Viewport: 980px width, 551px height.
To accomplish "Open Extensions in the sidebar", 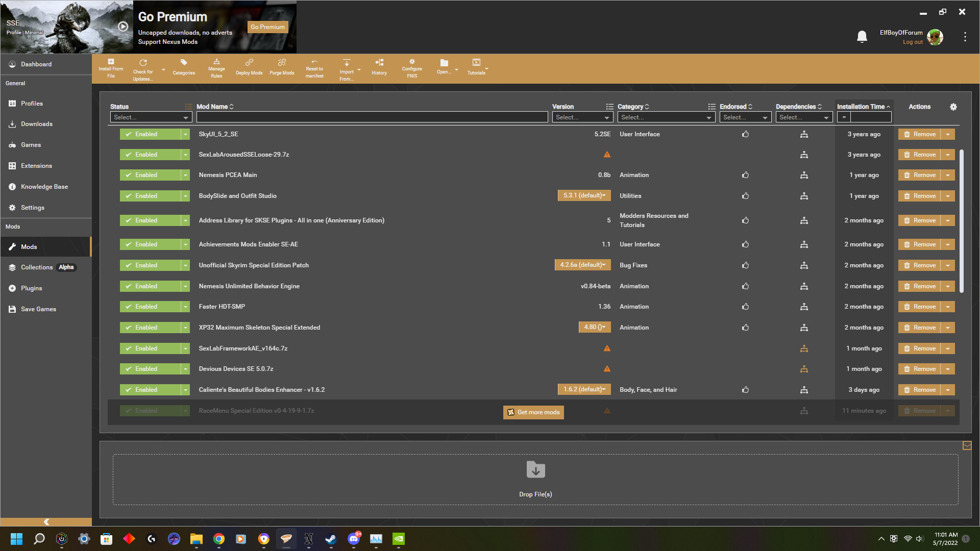I will [x=46, y=166].
